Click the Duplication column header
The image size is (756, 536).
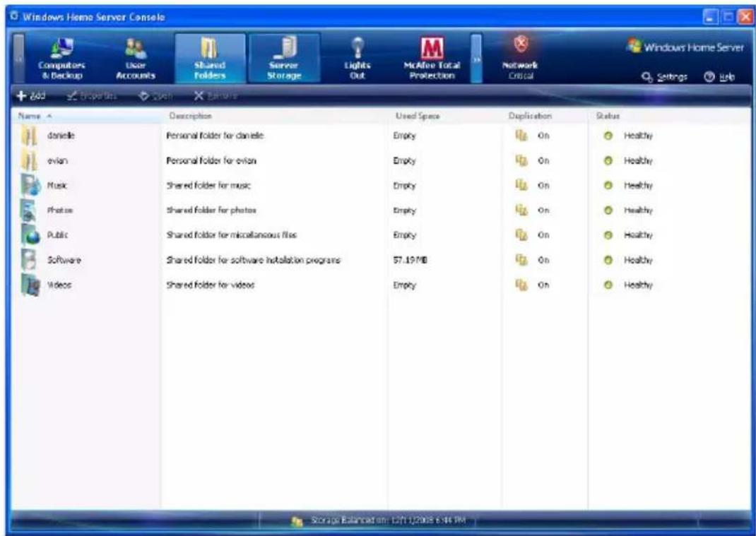click(x=545, y=116)
